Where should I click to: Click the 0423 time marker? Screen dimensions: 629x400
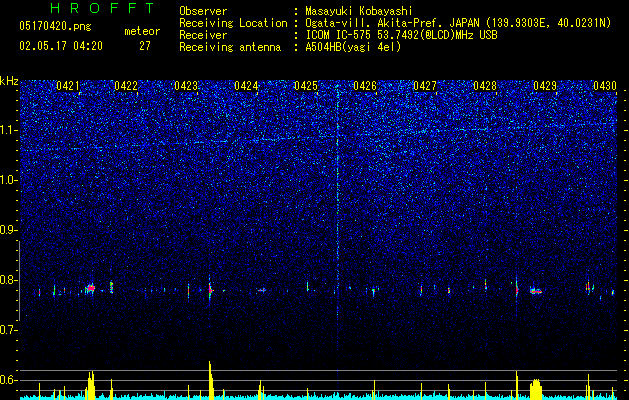point(186,86)
